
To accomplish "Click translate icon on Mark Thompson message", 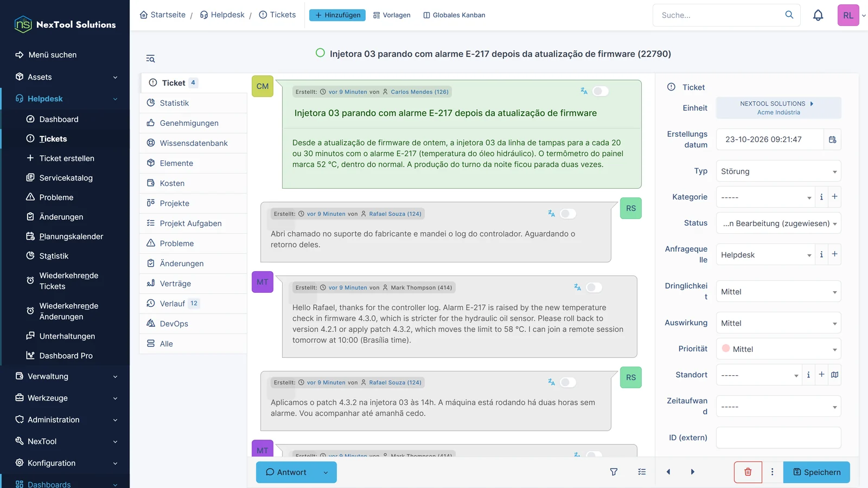I will (x=577, y=287).
